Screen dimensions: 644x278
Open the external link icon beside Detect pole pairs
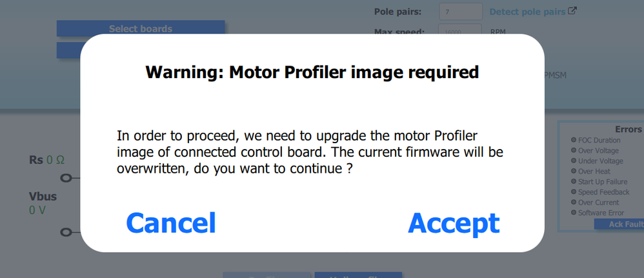pos(572,11)
